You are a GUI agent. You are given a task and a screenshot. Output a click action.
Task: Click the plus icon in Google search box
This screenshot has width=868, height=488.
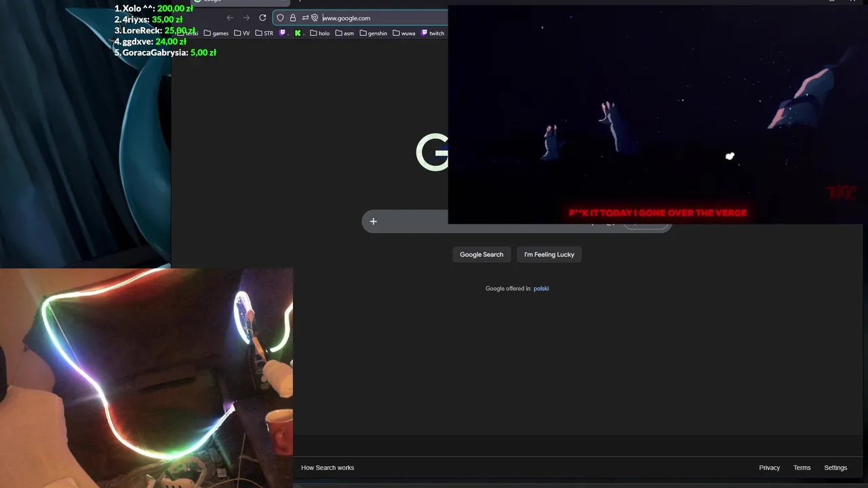[x=373, y=221]
